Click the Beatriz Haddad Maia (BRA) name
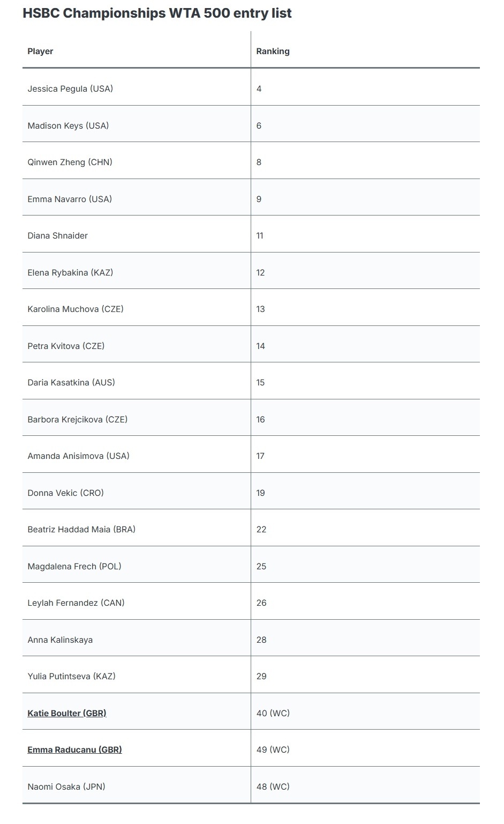The image size is (504, 824). pos(81,530)
